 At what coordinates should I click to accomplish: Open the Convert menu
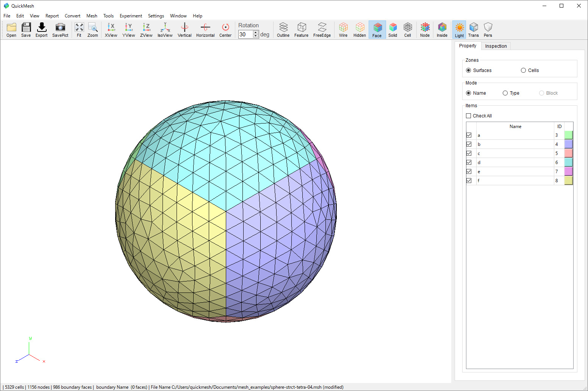tap(72, 16)
